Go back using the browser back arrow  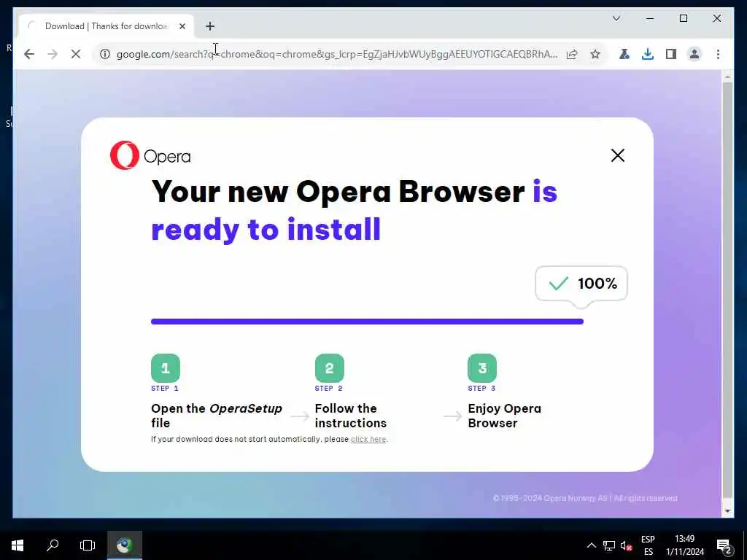pos(29,54)
